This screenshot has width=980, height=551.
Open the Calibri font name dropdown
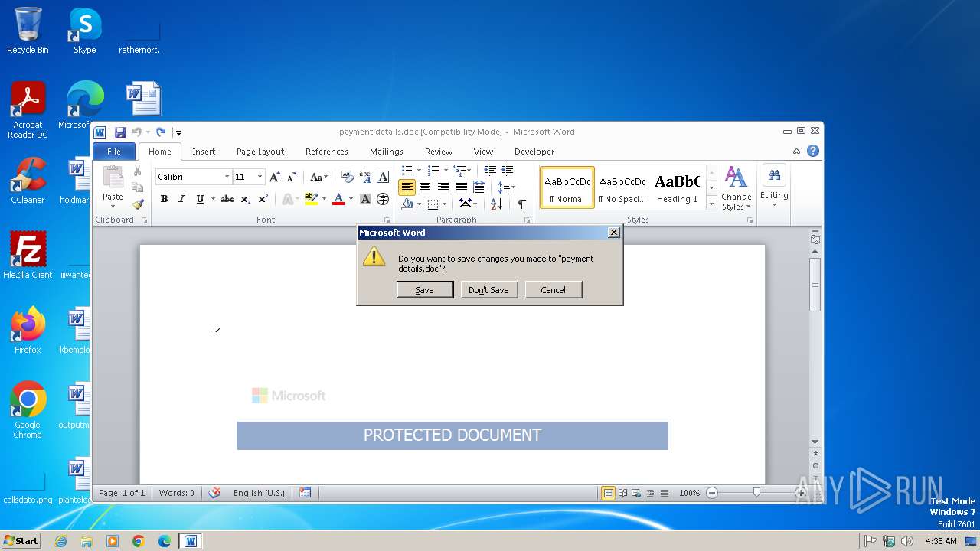click(227, 177)
